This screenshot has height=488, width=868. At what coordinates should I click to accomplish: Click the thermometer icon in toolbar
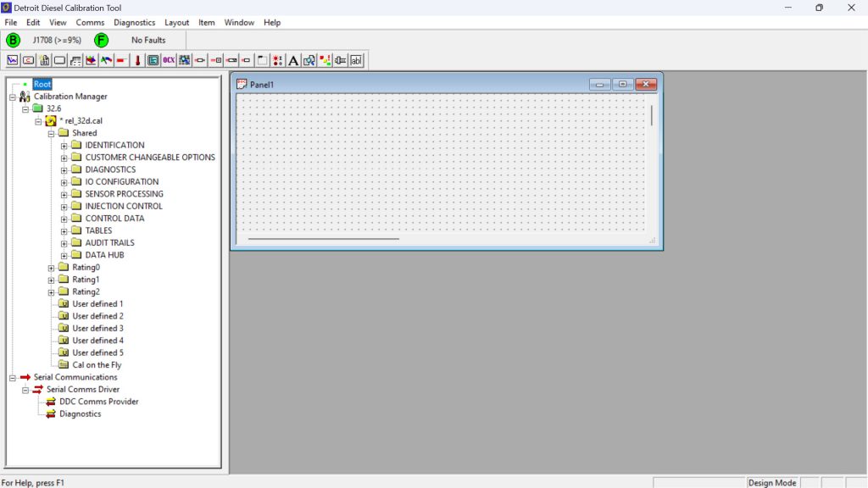coord(136,60)
